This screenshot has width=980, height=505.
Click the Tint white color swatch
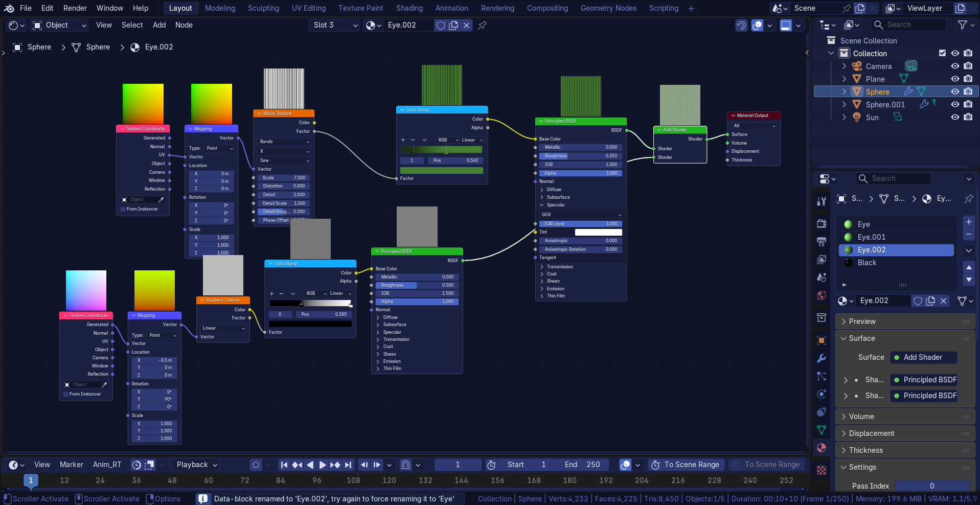(x=598, y=232)
